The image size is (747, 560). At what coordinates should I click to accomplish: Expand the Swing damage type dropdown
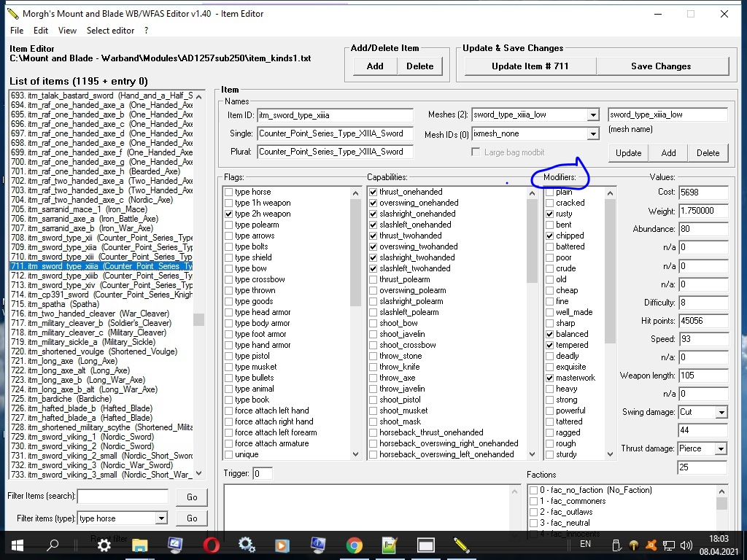721,413
